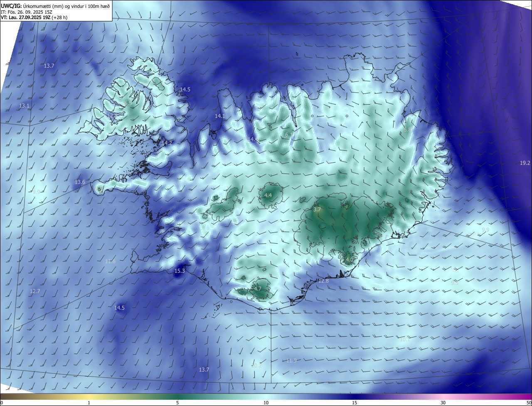Screen dimensions: 532x406
Task: Click the 9.5 value label on the map
Action: point(455,283)
